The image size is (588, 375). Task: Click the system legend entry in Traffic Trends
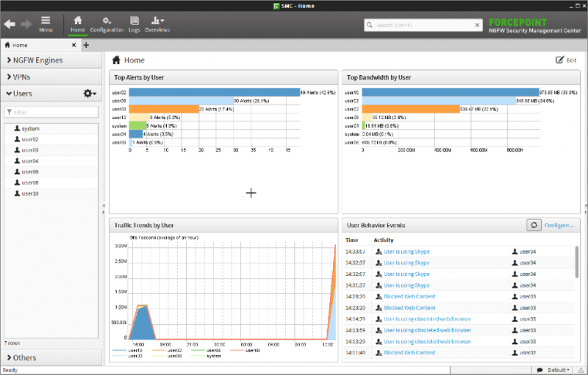[x=207, y=356]
